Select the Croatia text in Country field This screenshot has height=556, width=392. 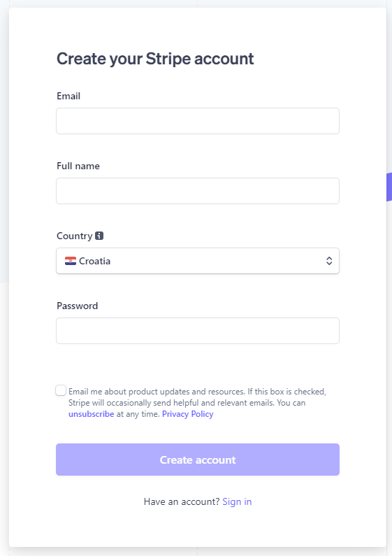[94, 261]
